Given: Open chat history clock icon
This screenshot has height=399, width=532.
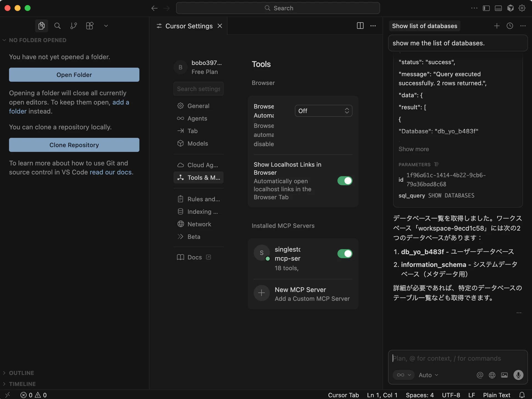Looking at the screenshot, I should point(510,26).
